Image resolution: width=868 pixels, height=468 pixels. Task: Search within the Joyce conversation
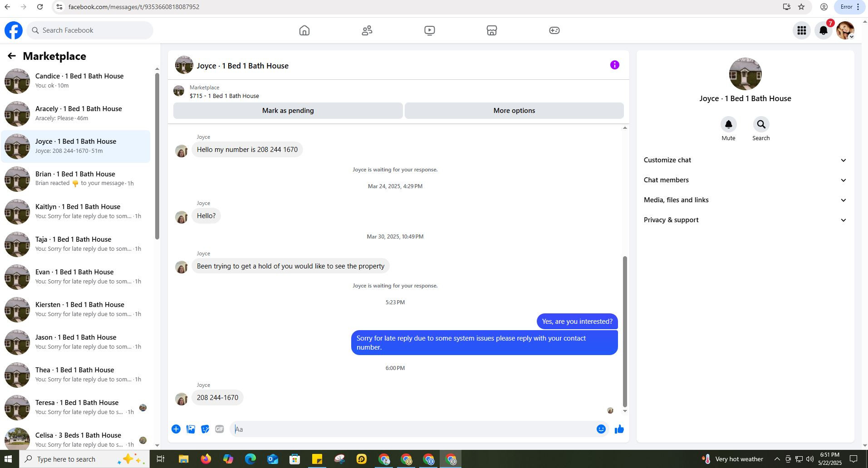click(761, 124)
